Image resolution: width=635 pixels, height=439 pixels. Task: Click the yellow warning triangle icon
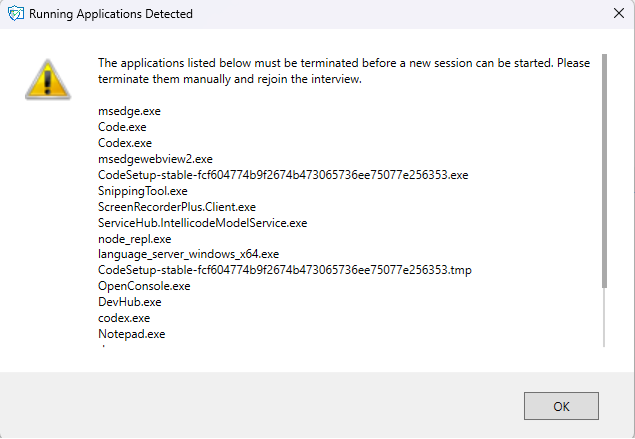pos(48,79)
